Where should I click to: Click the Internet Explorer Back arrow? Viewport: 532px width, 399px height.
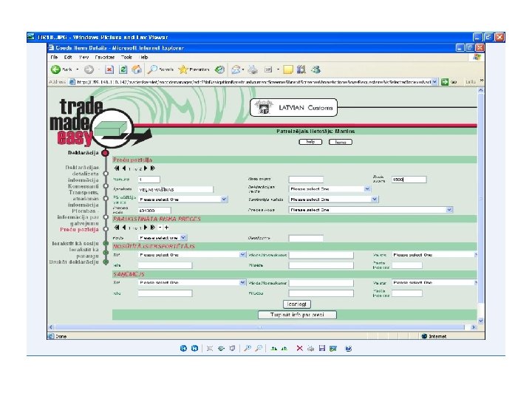[x=55, y=69]
